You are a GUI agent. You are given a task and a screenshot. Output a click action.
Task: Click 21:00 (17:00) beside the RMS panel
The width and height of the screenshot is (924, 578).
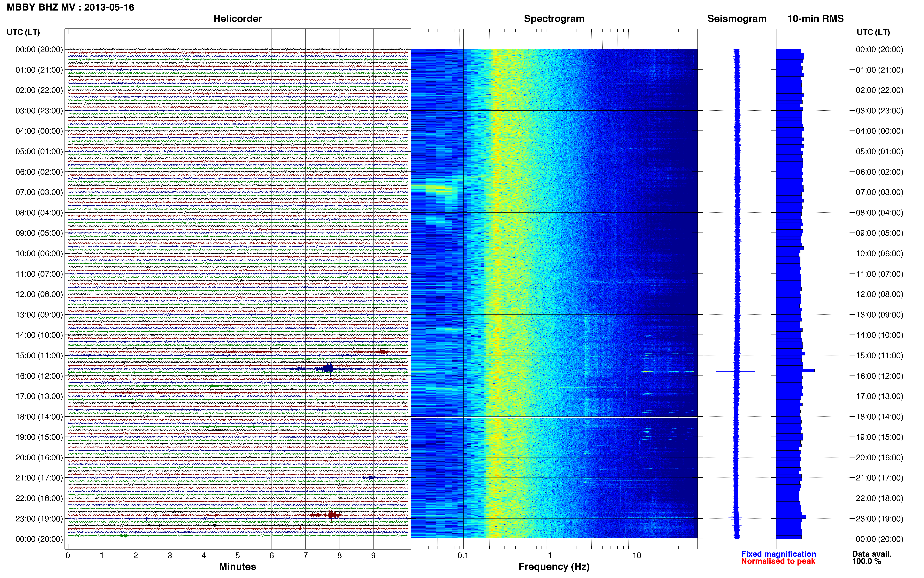coord(879,478)
